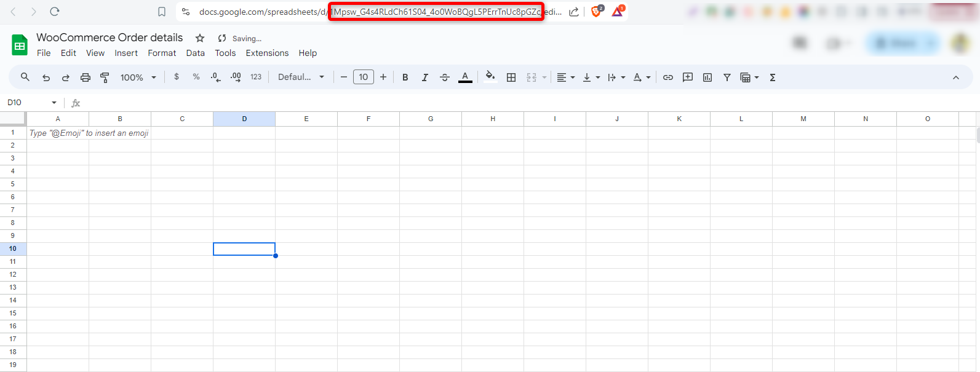
Task: Star the WooCommerce Order details document
Action: tap(200, 38)
